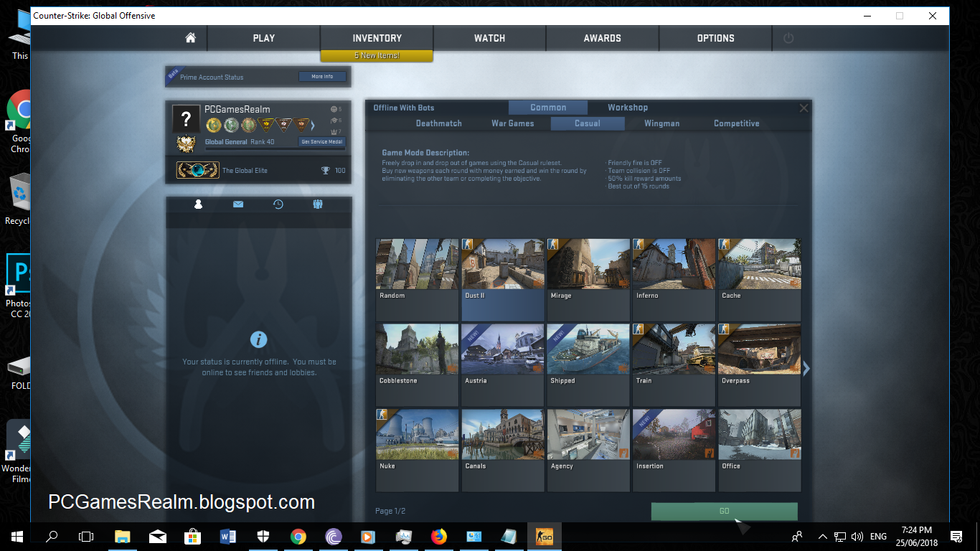Select the Insertion map
Viewport: 980px width, 551px height.
coord(674,451)
